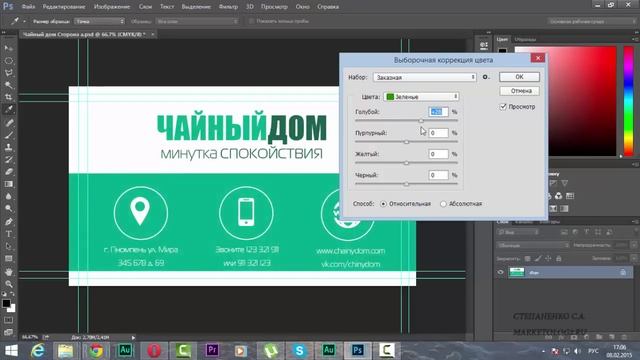Toggle the Просмотр preview checkbox

pos(503,107)
